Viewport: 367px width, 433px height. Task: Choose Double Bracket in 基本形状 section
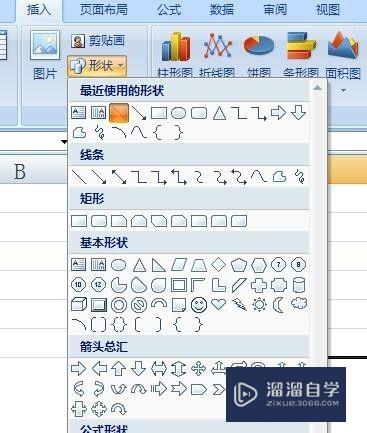tap(99, 324)
